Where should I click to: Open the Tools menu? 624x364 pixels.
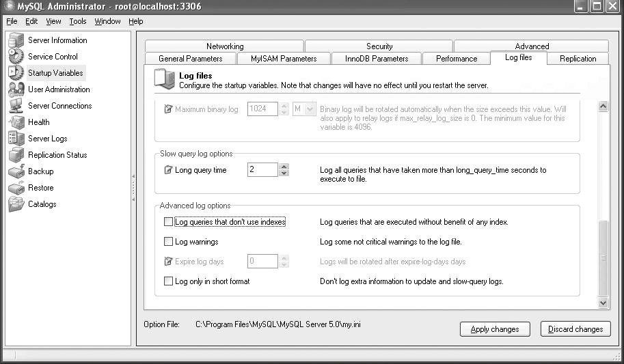tap(78, 21)
